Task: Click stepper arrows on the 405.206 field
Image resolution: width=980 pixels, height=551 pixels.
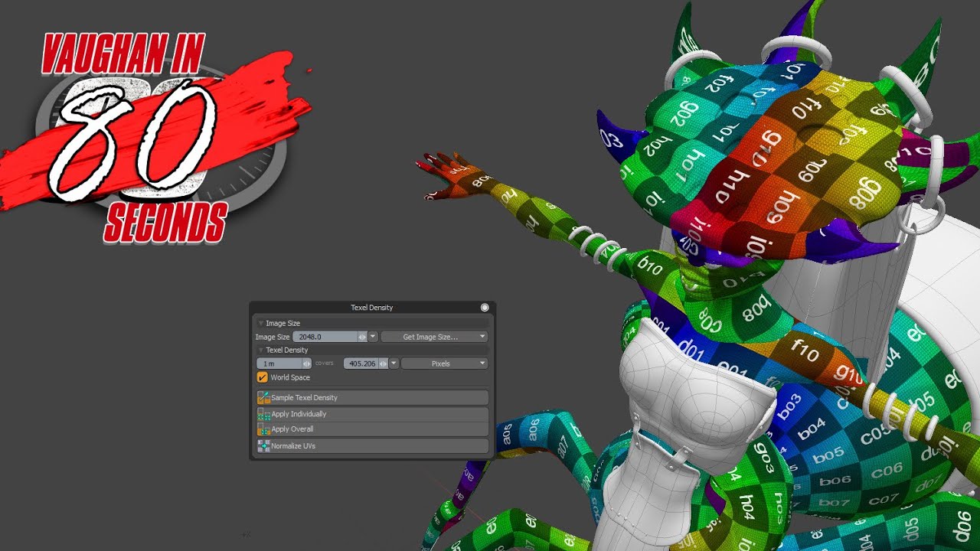Action: click(384, 364)
